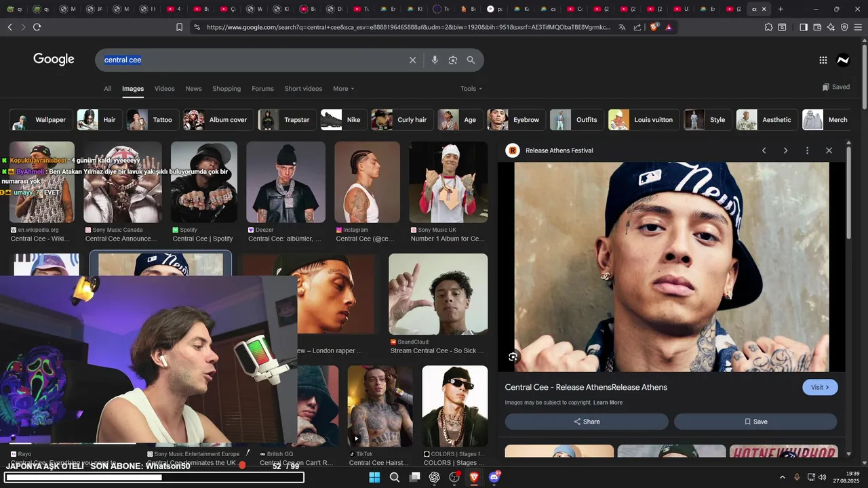Go to the Forums tab
Screen dimensions: 868x488
262,89
